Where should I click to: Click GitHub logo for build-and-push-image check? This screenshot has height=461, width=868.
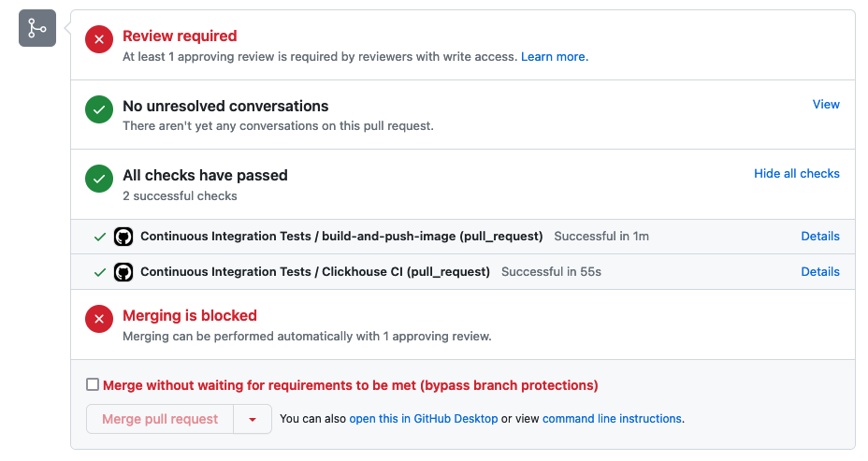(x=123, y=237)
